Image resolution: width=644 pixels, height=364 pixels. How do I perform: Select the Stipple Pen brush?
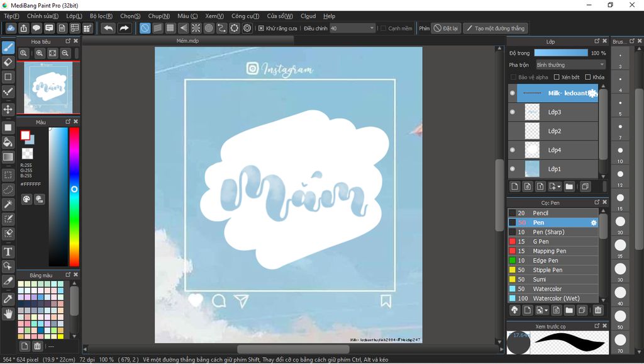(x=553, y=270)
